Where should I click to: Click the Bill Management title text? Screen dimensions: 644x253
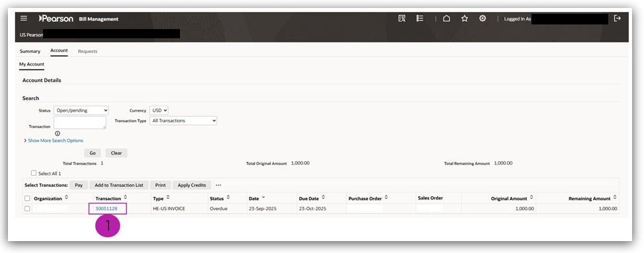tap(99, 19)
